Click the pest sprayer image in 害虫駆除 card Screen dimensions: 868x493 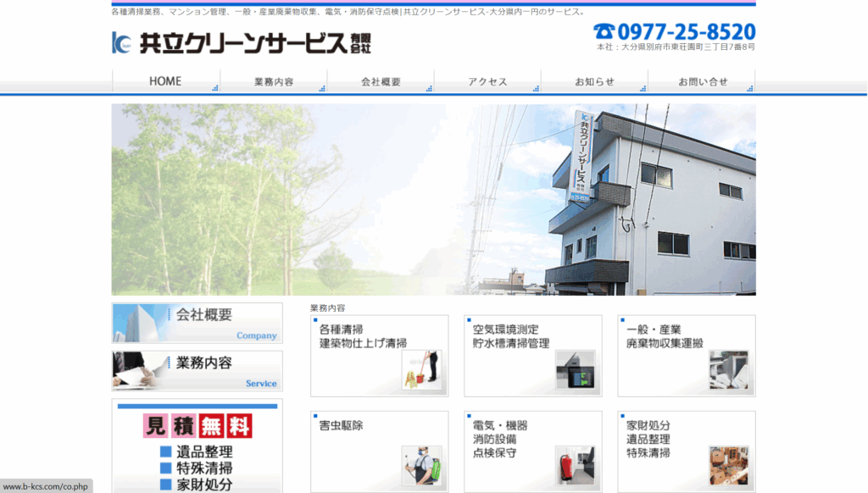coord(421,465)
